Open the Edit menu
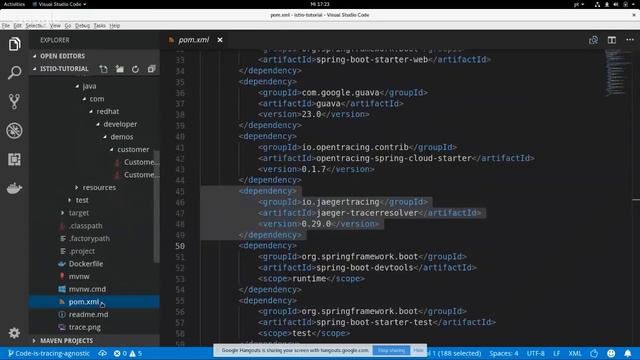Screen dimensions: 640x360 [x=18, y=26]
